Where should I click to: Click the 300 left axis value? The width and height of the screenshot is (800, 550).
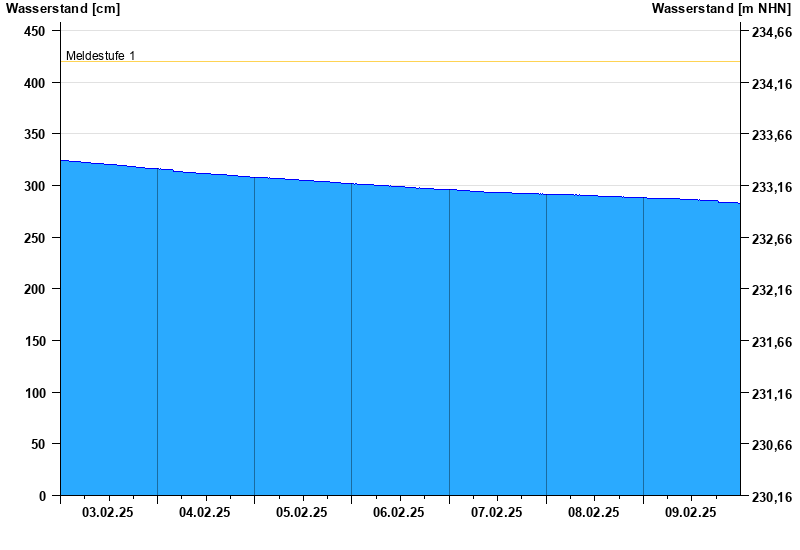[35, 186]
